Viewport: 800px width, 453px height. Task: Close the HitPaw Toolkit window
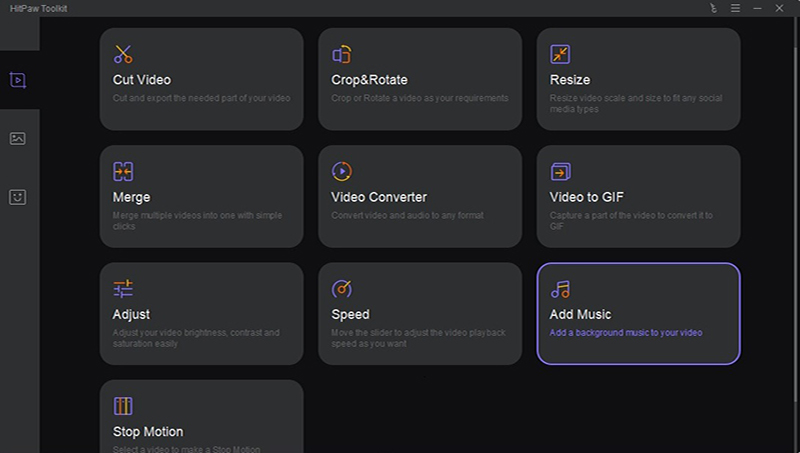(x=779, y=8)
